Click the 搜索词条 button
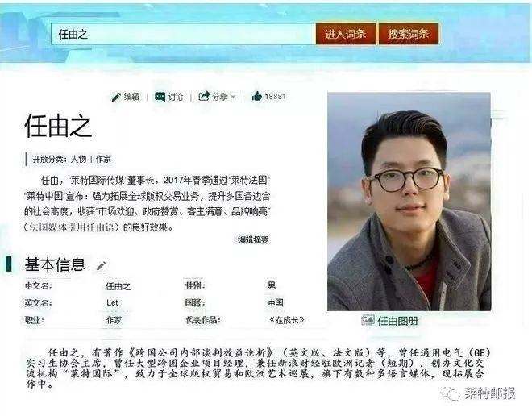 tap(409, 34)
